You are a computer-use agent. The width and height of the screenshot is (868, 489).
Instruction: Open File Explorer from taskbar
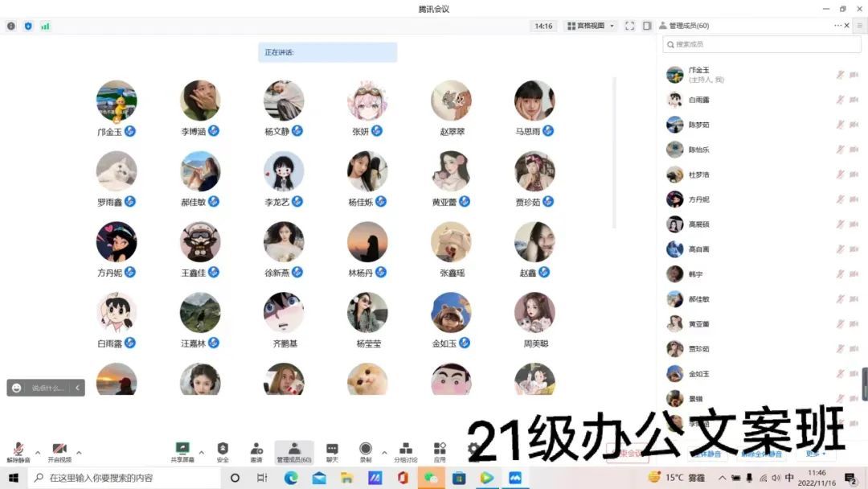pos(347,478)
